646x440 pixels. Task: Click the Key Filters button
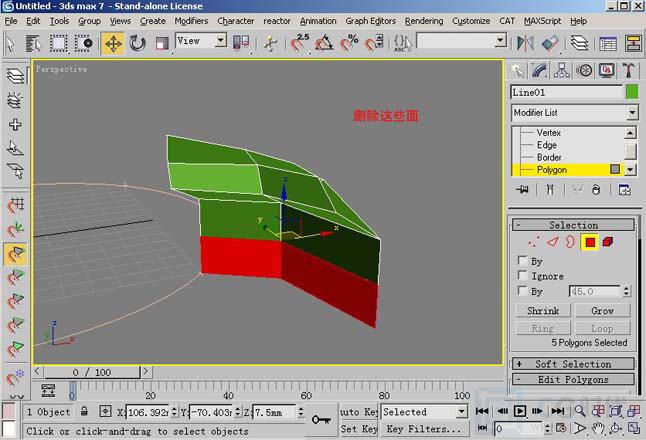[x=424, y=429]
